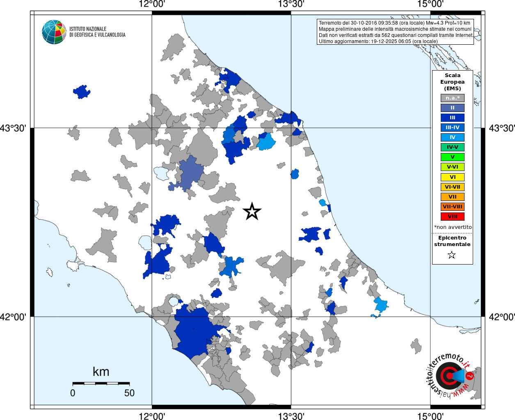Select the VI yellow legend swatch
Viewport: 515px width, 420px height.
pos(453,177)
